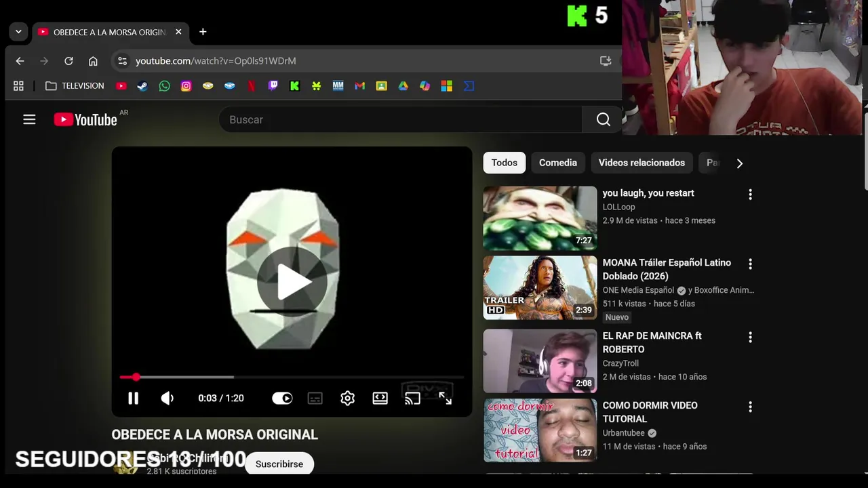Open options for COMO DORMIR VIDEO TUTORIAL
The width and height of the screenshot is (868, 488).
tap(750, 407)
